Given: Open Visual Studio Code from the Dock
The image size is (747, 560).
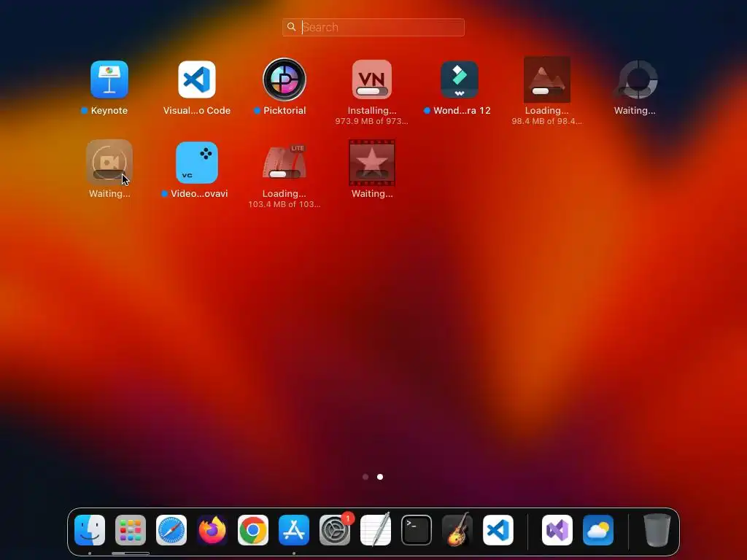Looking at the screenshot, I should tap(498, 530).
